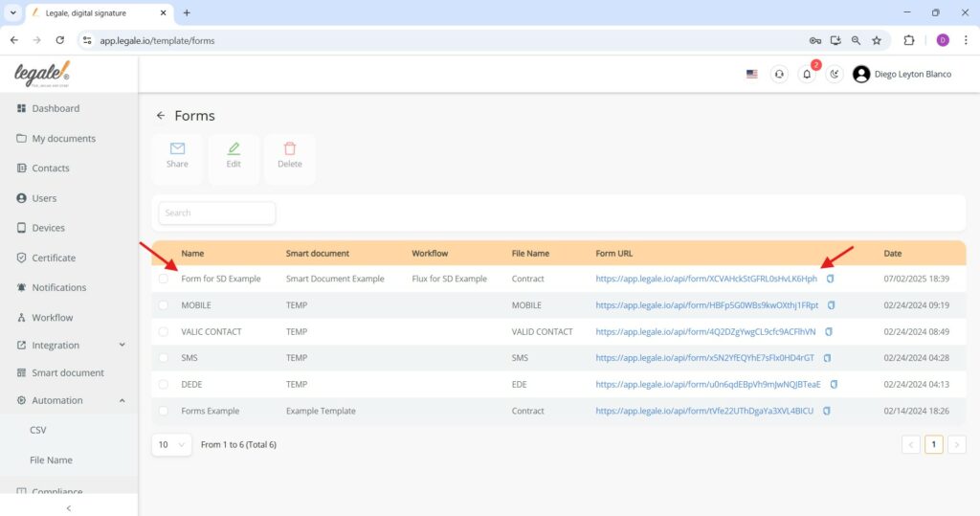The image size is (980, 516).
Task: Select the SMS row checkbox
Action: click(163, 358)
